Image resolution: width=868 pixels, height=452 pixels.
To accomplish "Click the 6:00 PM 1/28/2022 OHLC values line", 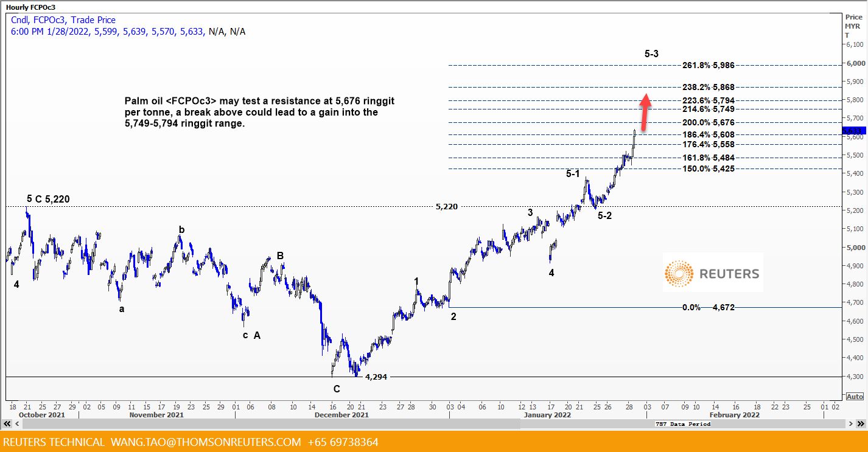I will pyautogui.click(x=128, y=31).
